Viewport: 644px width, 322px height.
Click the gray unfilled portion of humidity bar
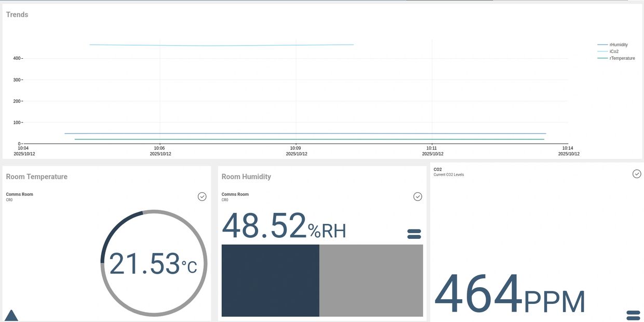(x=371, y=280)
